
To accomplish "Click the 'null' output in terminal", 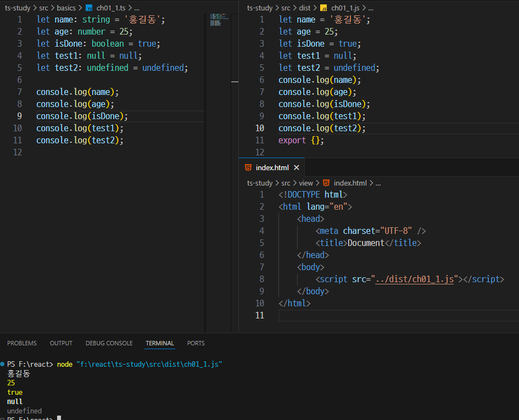I will coord(15,401).
